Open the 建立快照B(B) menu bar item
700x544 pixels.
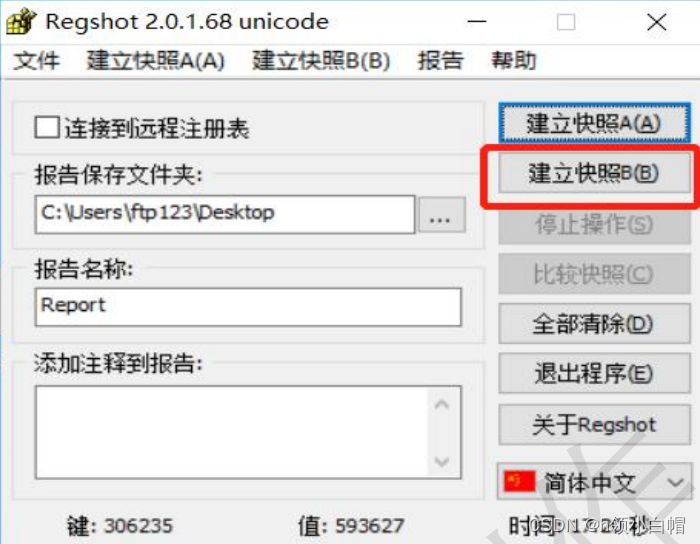pos(321,61)
